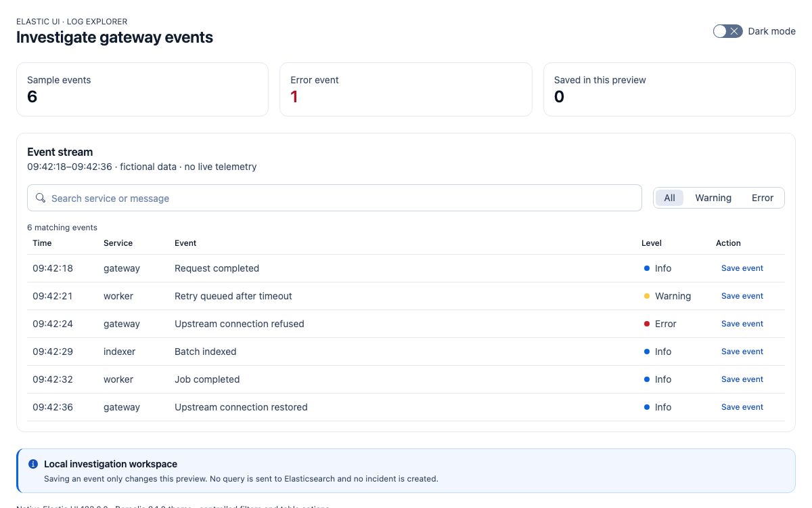Click the 09:42:36 time cell

point(53,407)
